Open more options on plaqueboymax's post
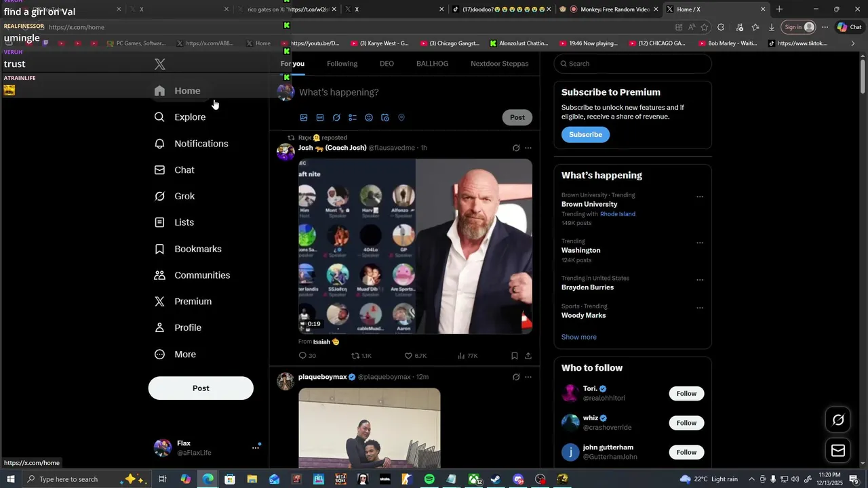 (x=528, y=377)
